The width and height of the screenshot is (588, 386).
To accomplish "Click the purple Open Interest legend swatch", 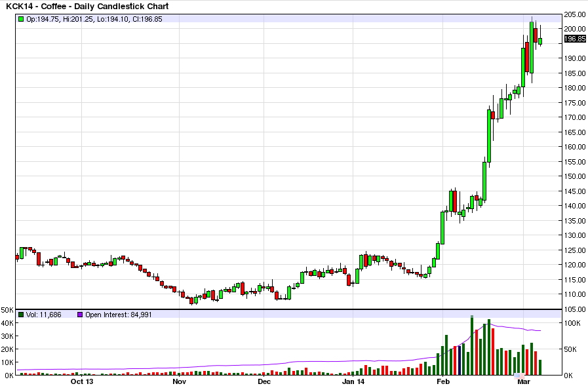I will (x=80, y=315).
